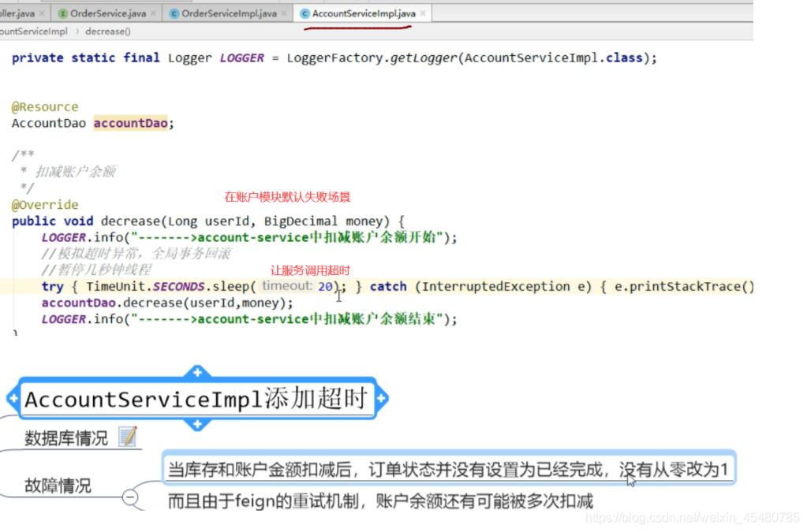This screenshot has height=532, width=807.
Task: Select the 数据库情况 node
Action: pos(66,438)
